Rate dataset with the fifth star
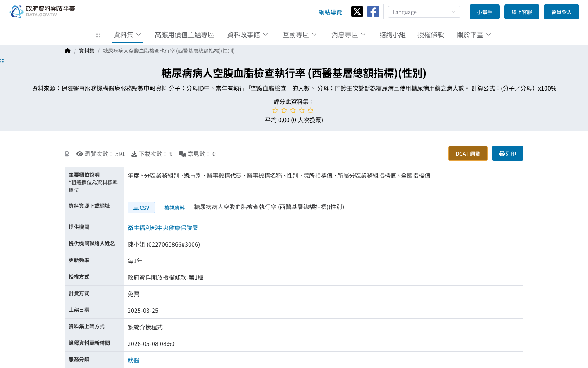 (x=311, y=110)
